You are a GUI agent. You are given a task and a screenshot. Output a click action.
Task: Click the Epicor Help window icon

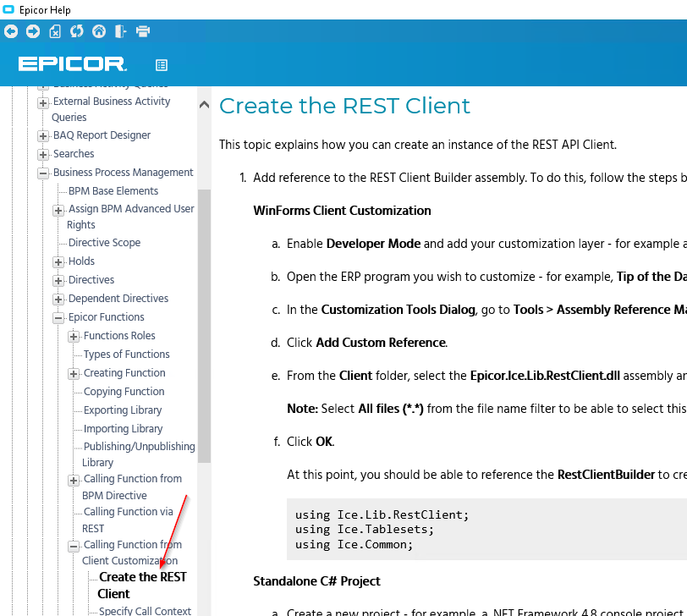point(8,9)
